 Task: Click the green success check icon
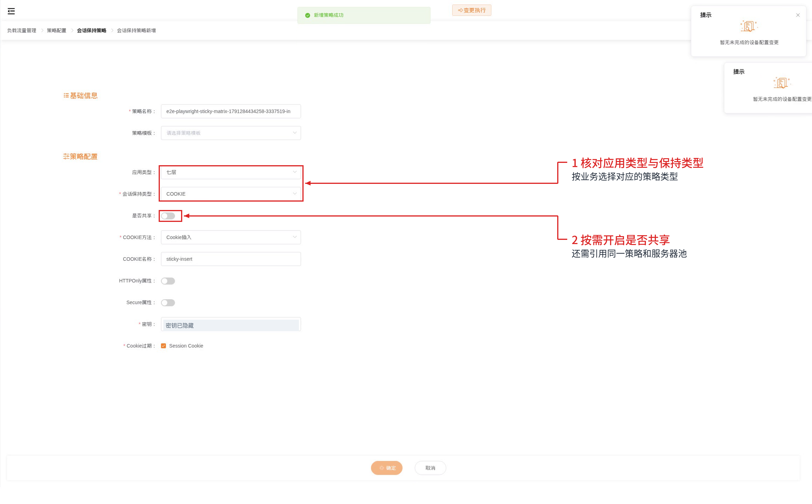tap(307, 15)
